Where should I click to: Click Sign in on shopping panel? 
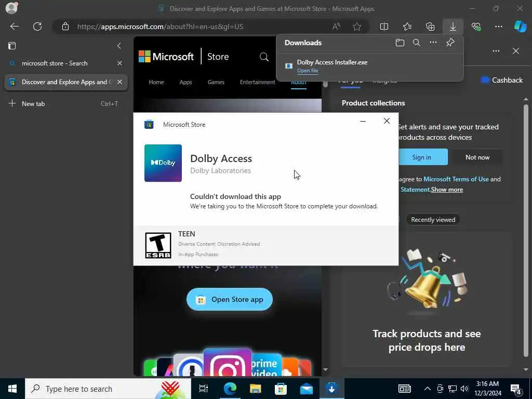[422, 157]
